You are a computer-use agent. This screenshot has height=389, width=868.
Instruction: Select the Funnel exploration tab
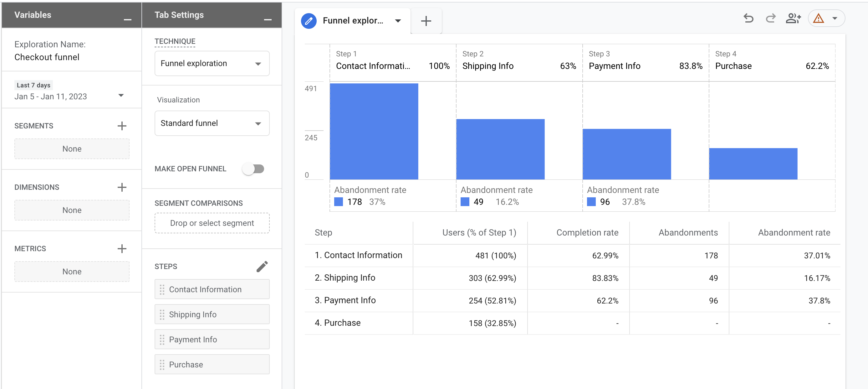pos(353,21)
